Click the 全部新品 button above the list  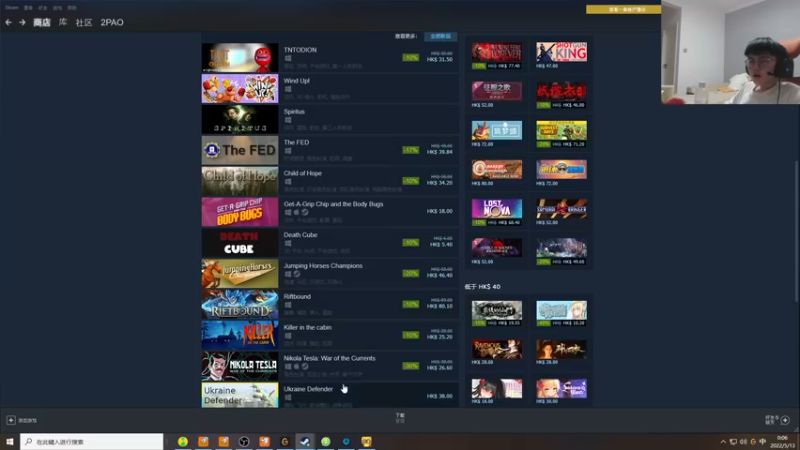(x=440, y=36)
